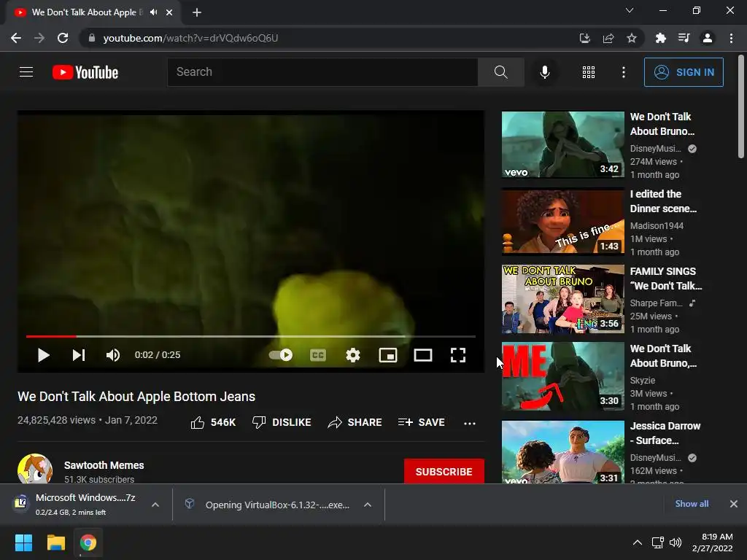Go to YouTube home via logo
This screenshot has width=747, height=560.
coord(85,72)
